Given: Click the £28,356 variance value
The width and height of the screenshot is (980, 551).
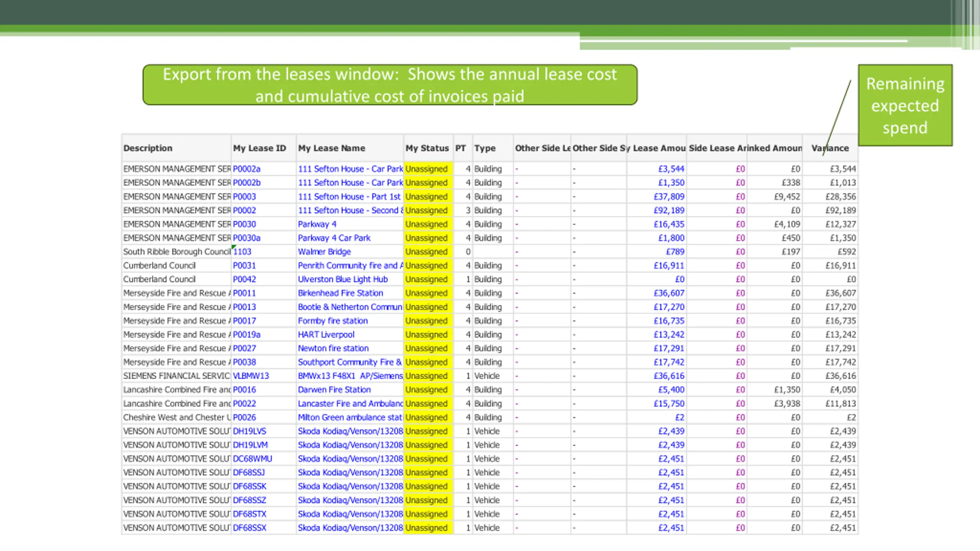Looking at the screenshot, I should pos(841,196).
